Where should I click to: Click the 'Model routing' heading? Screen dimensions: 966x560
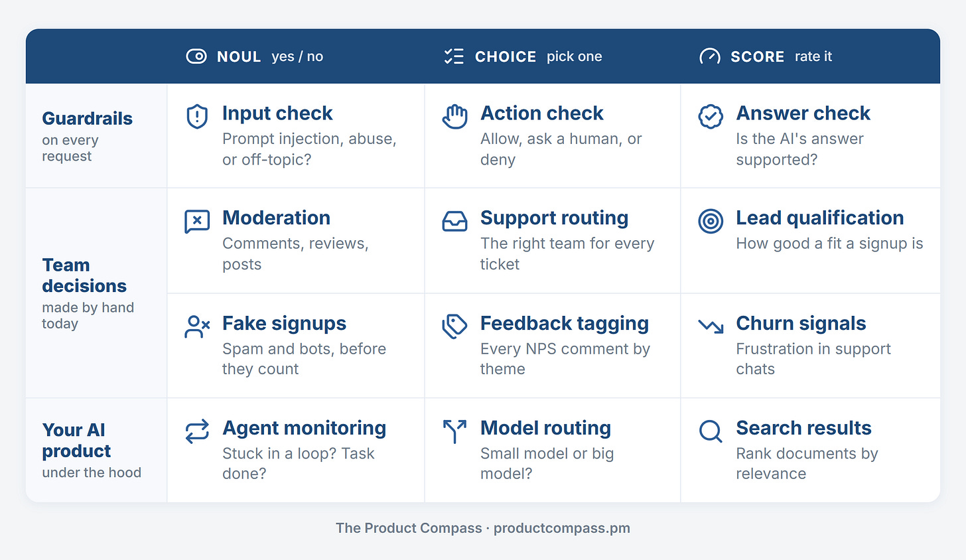point(545,429)
